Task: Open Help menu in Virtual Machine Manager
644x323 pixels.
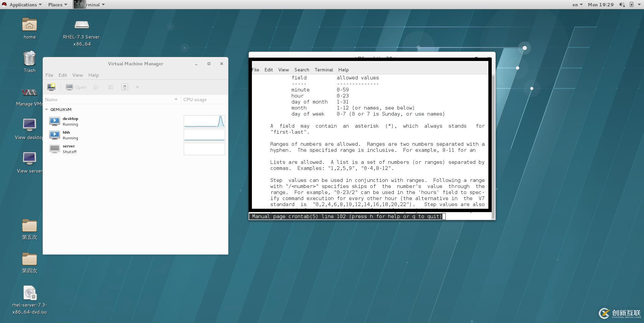Action: 94,75
